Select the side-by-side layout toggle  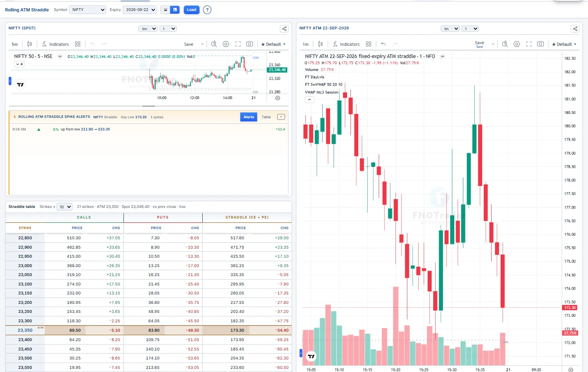pyautogui.click(x=175, y=10)
